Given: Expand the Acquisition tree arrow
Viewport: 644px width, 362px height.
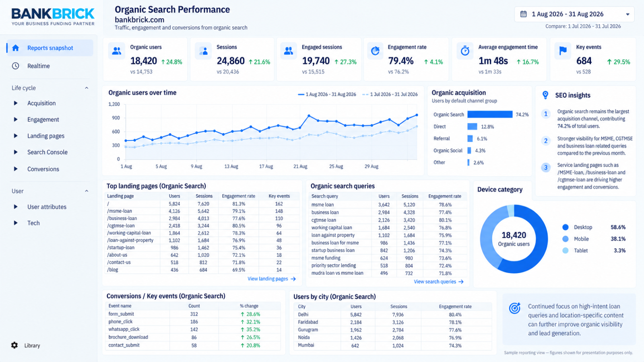Looking at the screenshot, I should point(16,103).
